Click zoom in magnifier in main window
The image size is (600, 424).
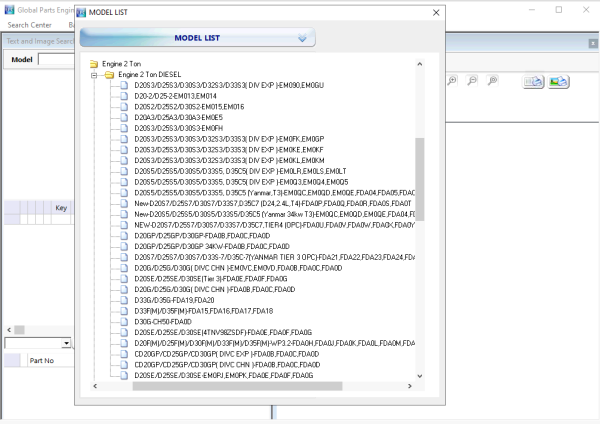pos(452,81)
